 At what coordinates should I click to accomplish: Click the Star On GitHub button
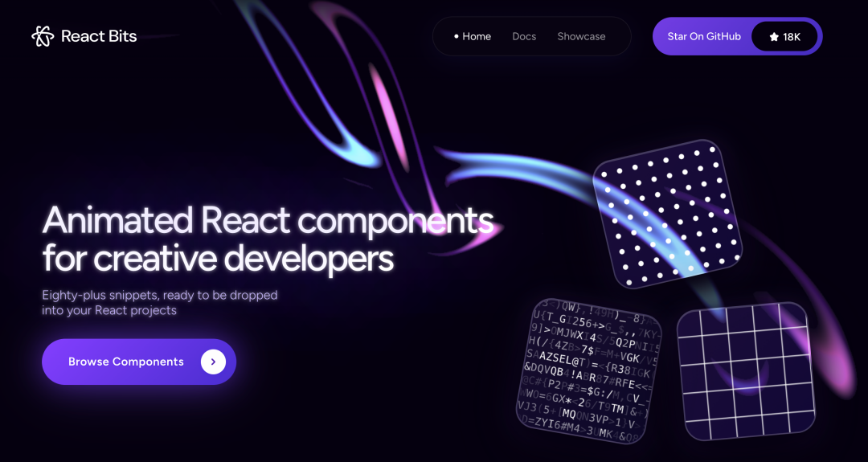737,36
